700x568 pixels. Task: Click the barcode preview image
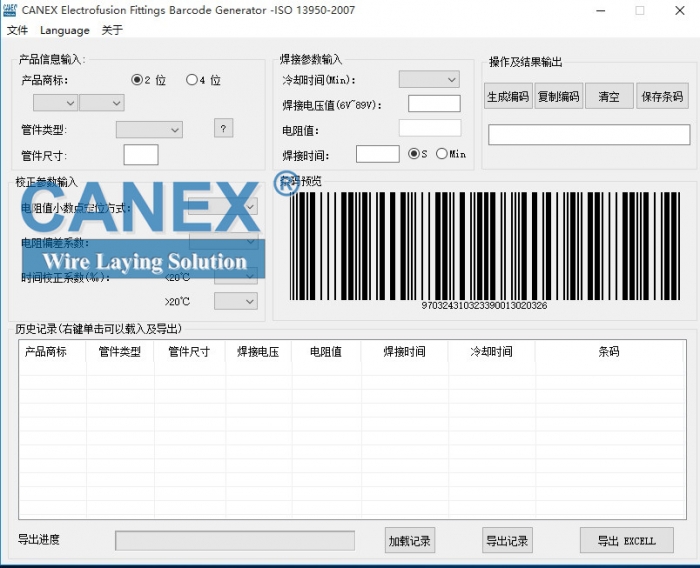[x=485, y=246]
